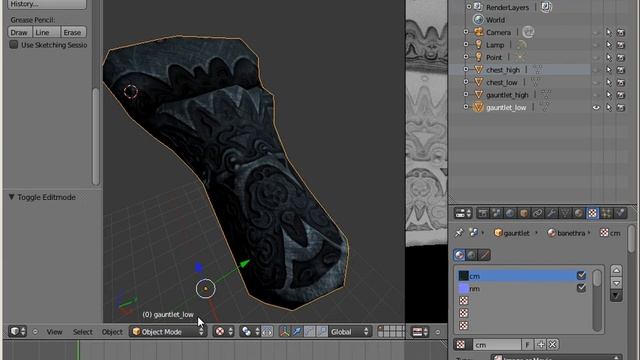
Task: Open the Scene properties tab icon
Action: [497, 213]
